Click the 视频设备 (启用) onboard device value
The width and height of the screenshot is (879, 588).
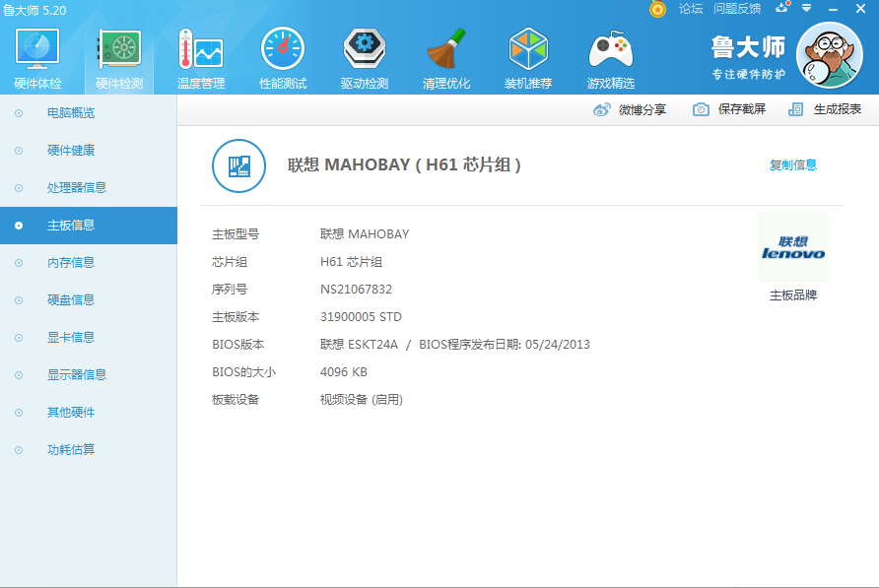362,400
